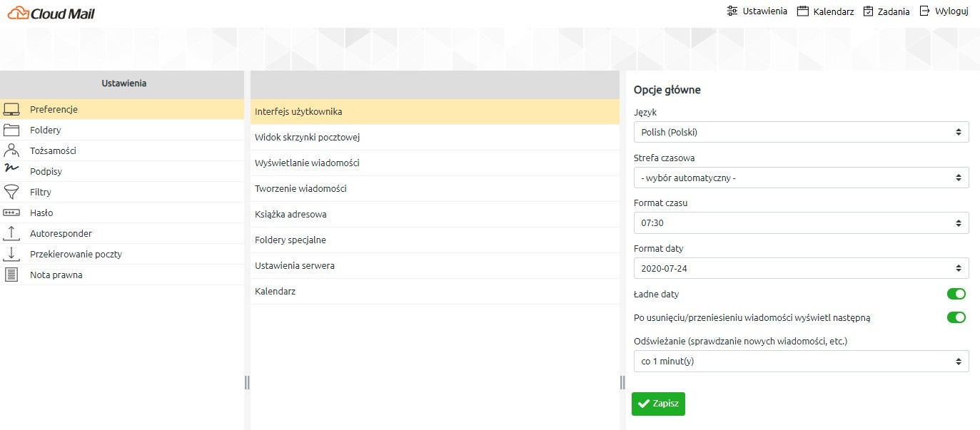Viewport: 980px width, 430px height.
Task: Select Interfejs użytkownika preferences row
Action: pos(435,112)
